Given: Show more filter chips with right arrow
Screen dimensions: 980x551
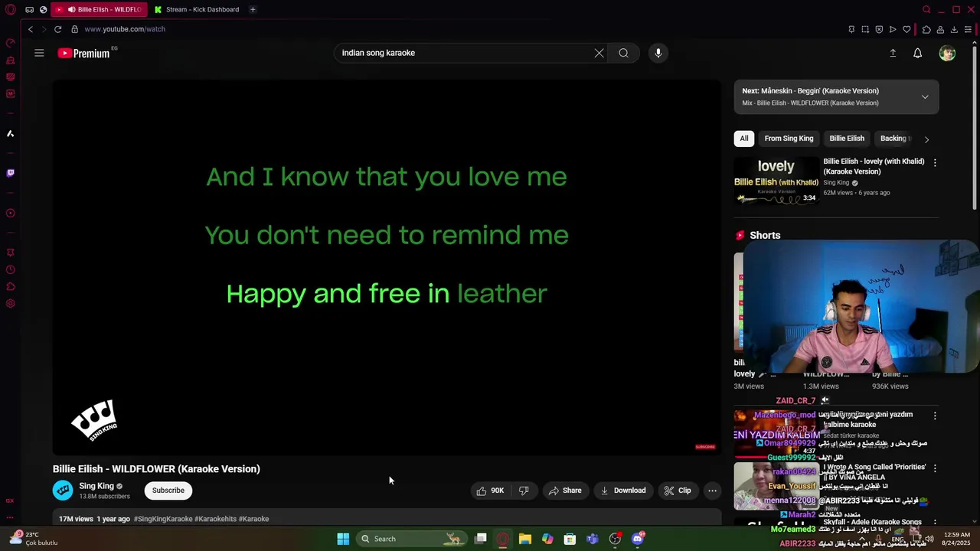Looking at the screenshot, I should click(926, 139).
